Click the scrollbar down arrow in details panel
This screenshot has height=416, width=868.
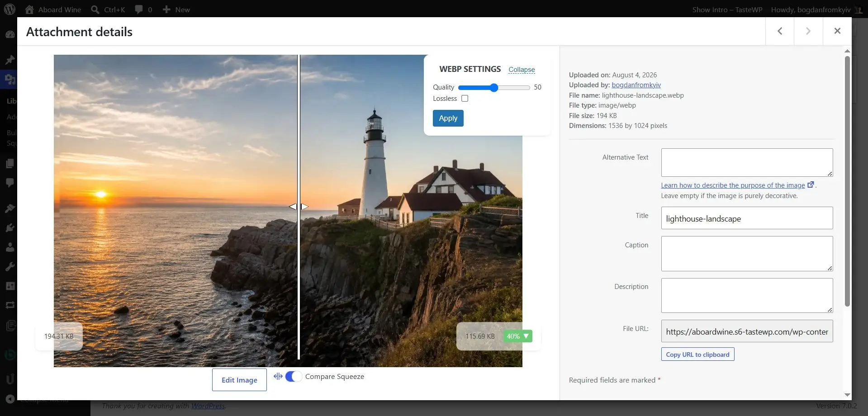click(847, 395)
